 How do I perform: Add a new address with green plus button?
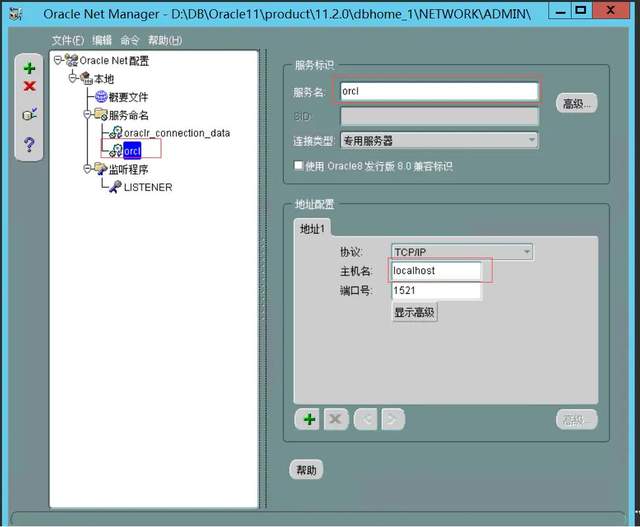309,419
